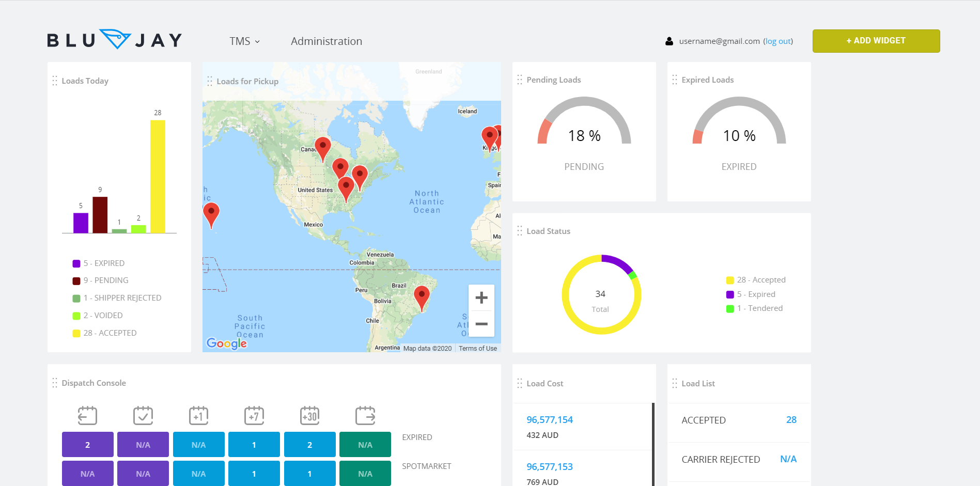Click the today checkmark calendar icon
The height and width of the screenshot is (486, 980).
143,415
